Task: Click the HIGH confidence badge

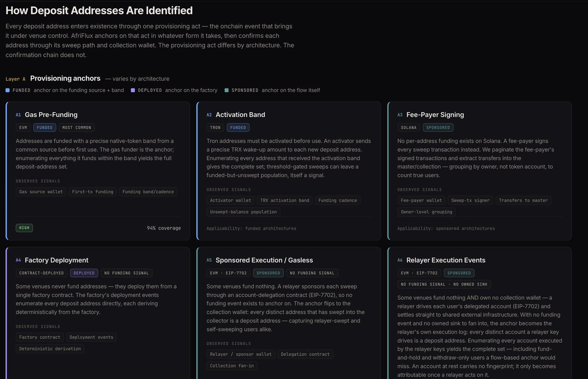Action: point(25,227)
